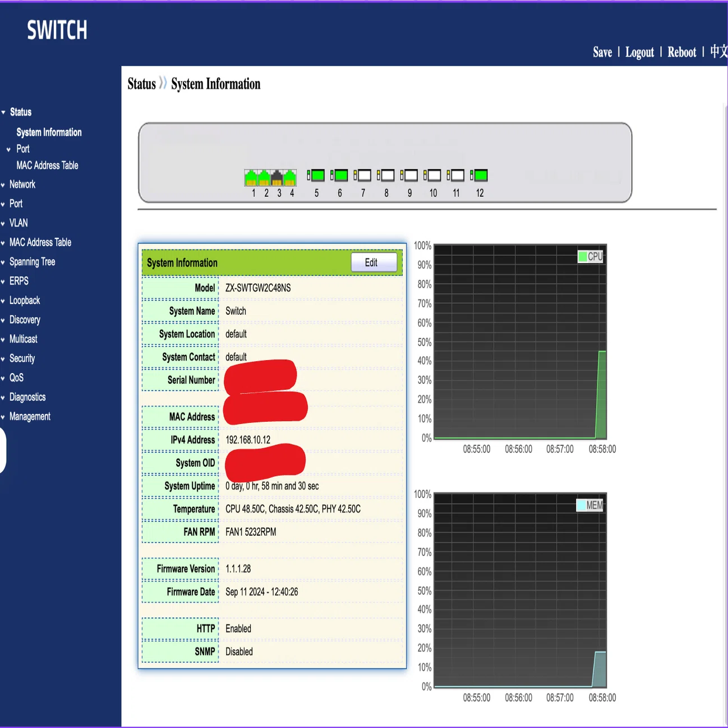Expand the Discovery menu
728x728 pixels.
point(25,320)
